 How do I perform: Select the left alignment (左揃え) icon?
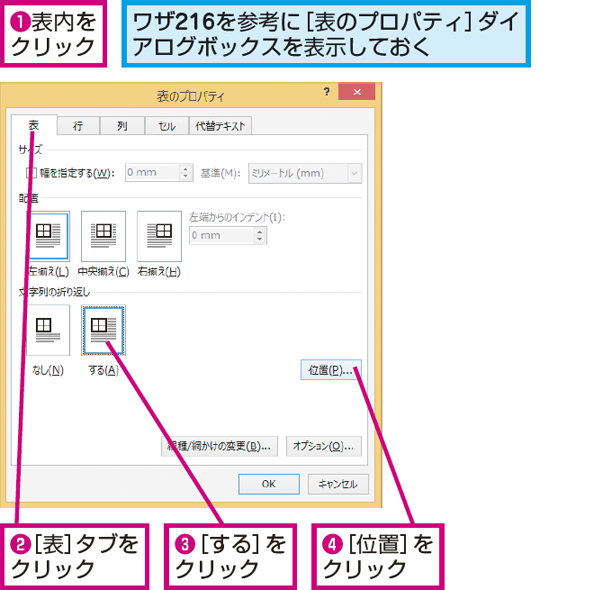pyautogui.click(x=49, y=236)
